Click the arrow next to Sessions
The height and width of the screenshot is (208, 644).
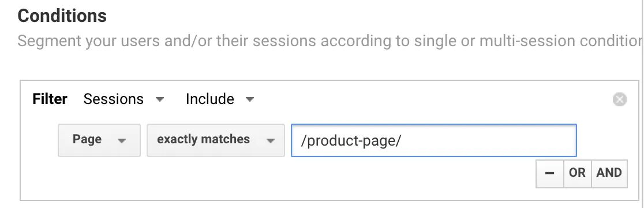(x=160, y=99)
